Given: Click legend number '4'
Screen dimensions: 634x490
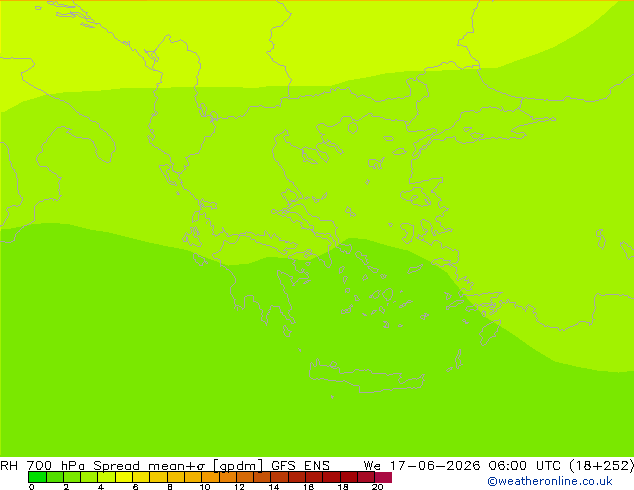Looking at the screenshot, I should coord(101,487).
